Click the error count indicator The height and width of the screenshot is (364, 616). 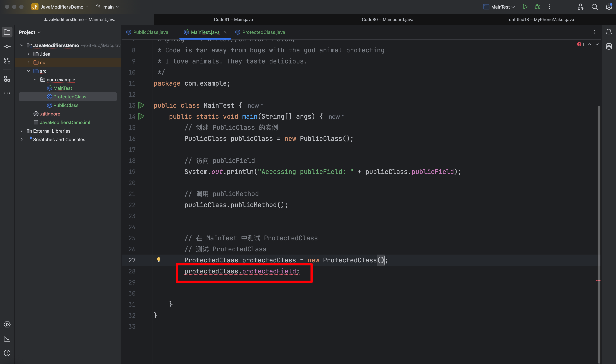tap(581, 44)
